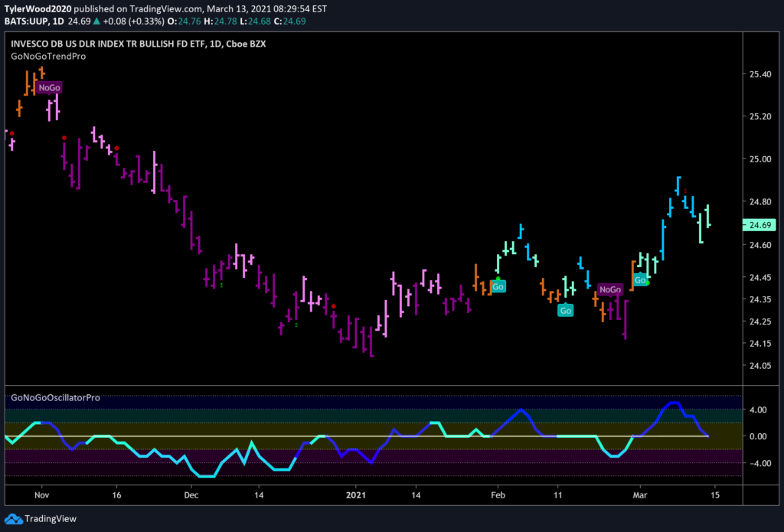The width and height of the screenshot is (784, 532).
Task: Select the GoNoGoOscillatorPro indicator label
Action: point(55,398)
